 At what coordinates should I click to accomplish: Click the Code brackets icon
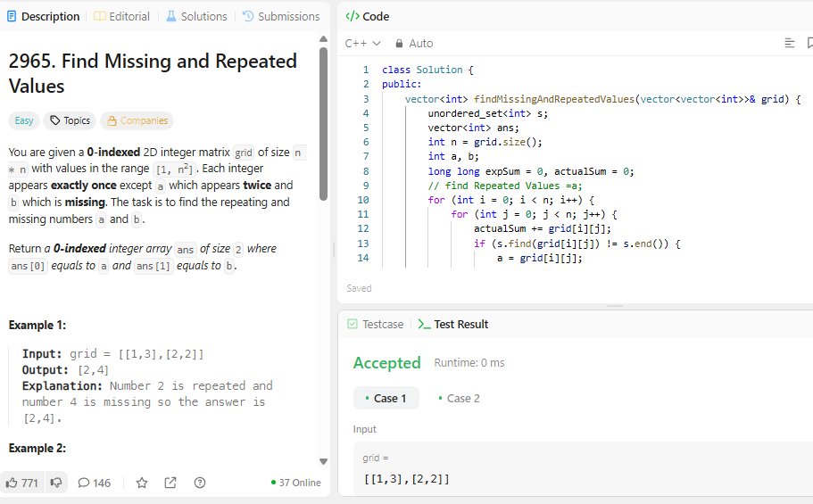(353, 17)
